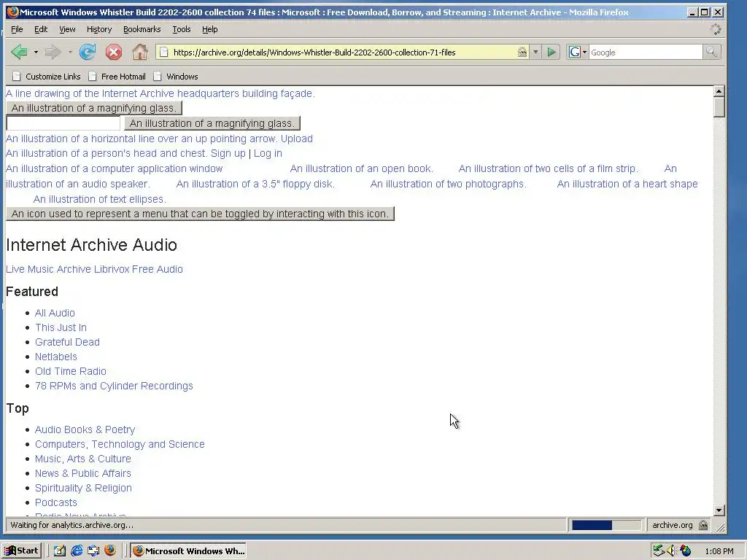
Task: Open Music, Arts & Culture link
Action: (x=83, y=459)
